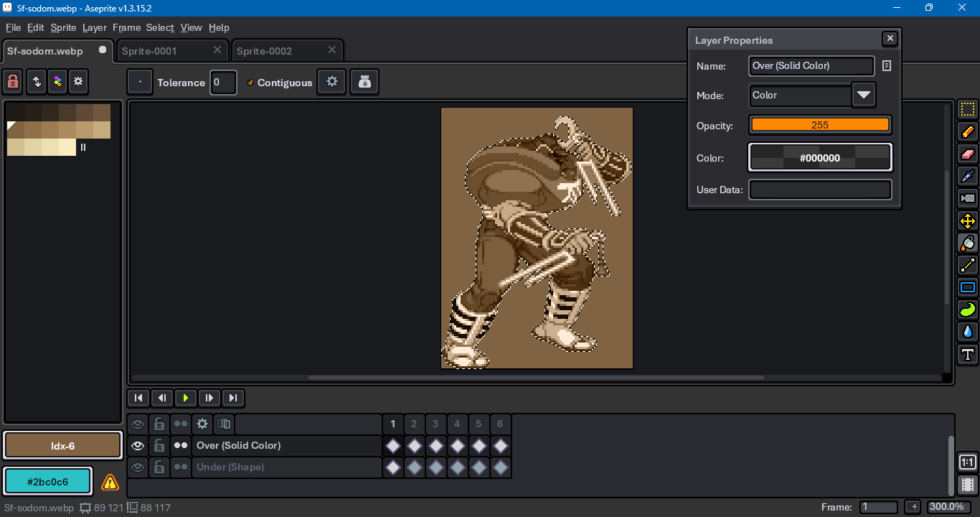Pick the Eyedropper tool
Screen dimensions: 980x517
click(967, 176)
